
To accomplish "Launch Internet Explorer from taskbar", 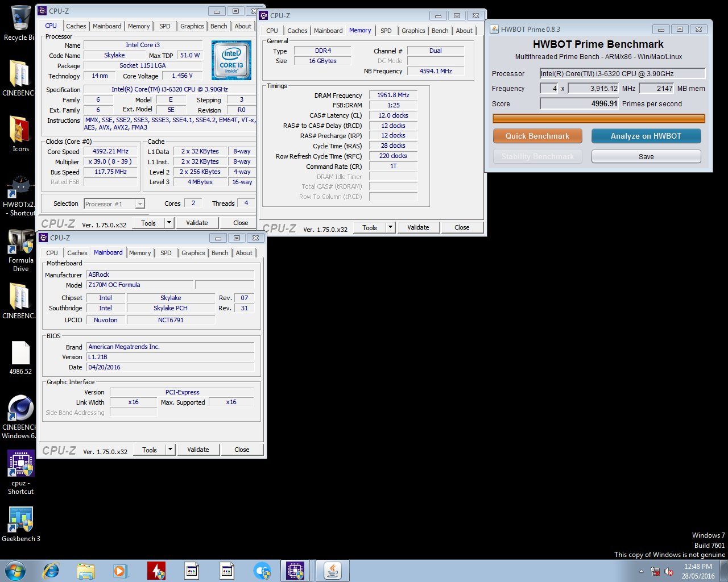I will coord(51,571).
